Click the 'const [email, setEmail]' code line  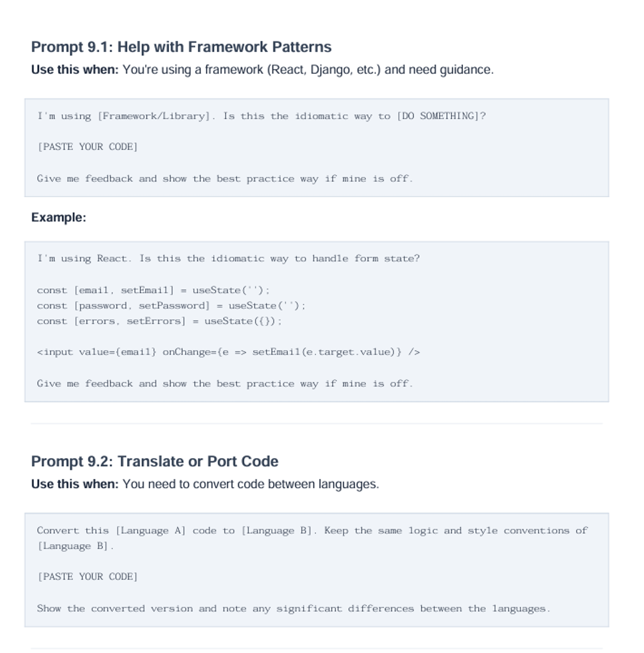[x=153, y=290]
